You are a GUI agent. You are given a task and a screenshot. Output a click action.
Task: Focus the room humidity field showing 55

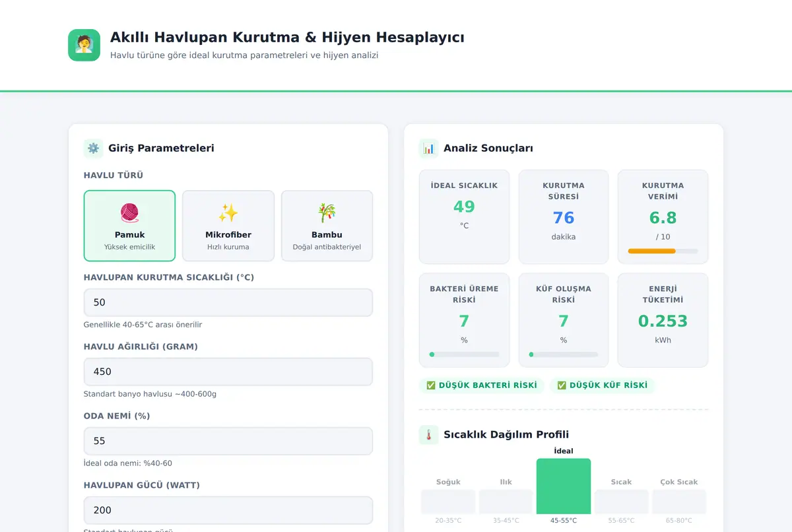pos(228,441)
